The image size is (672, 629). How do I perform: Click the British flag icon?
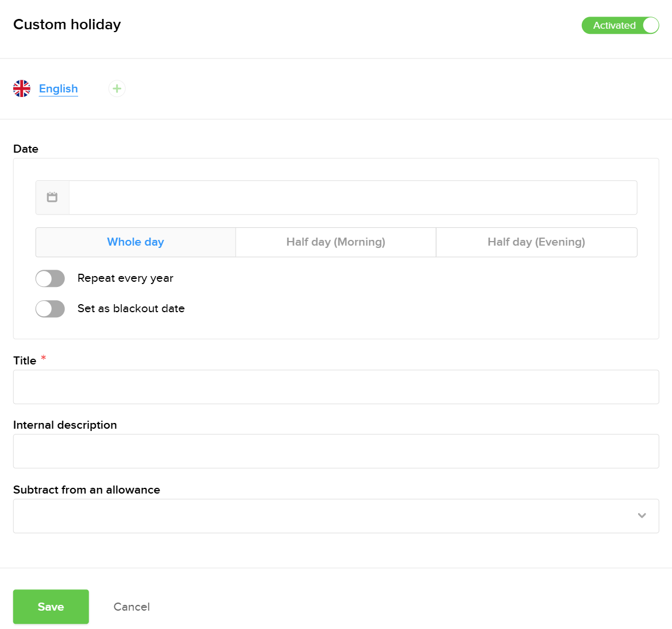click(22, 88)
